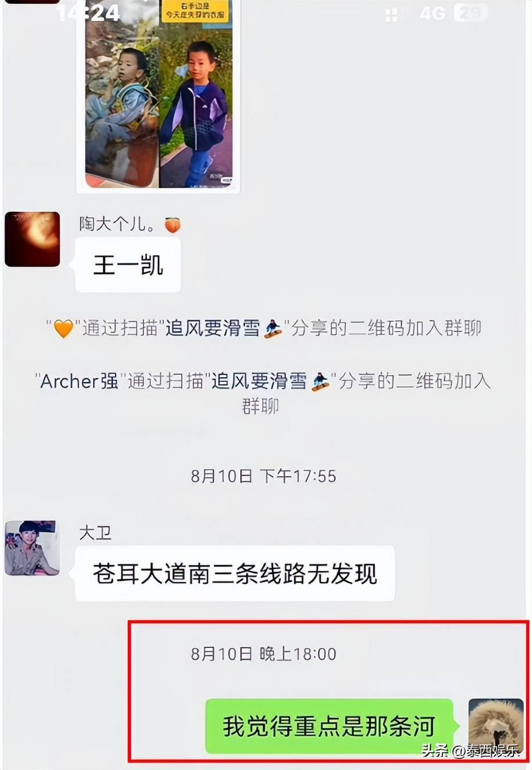Viewport: 532px width, 770px height.
Task: Tap the 8月10日 下午17:55 timestamp
Action: click(264, 477)
